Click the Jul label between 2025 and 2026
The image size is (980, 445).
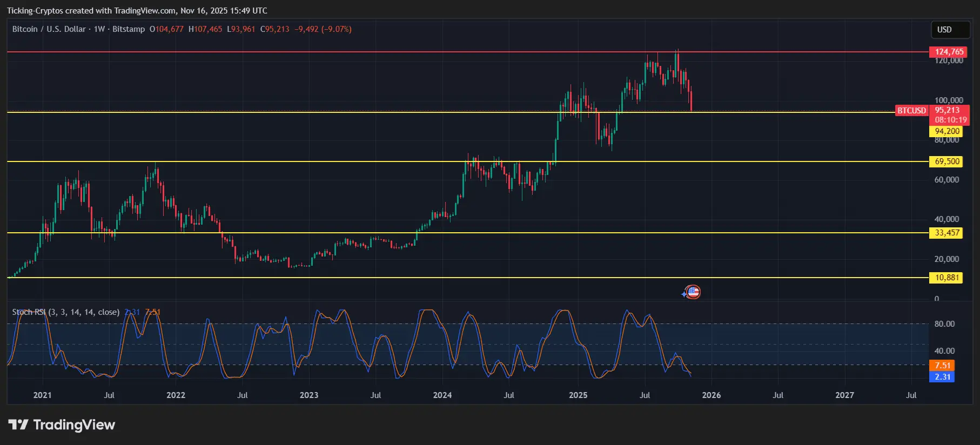click(x=645, y=395)
